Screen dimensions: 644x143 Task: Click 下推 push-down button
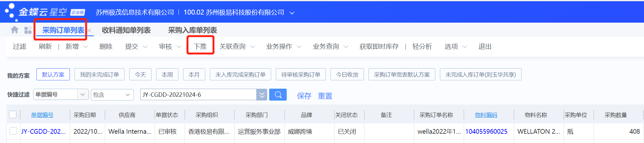point(200,47)
